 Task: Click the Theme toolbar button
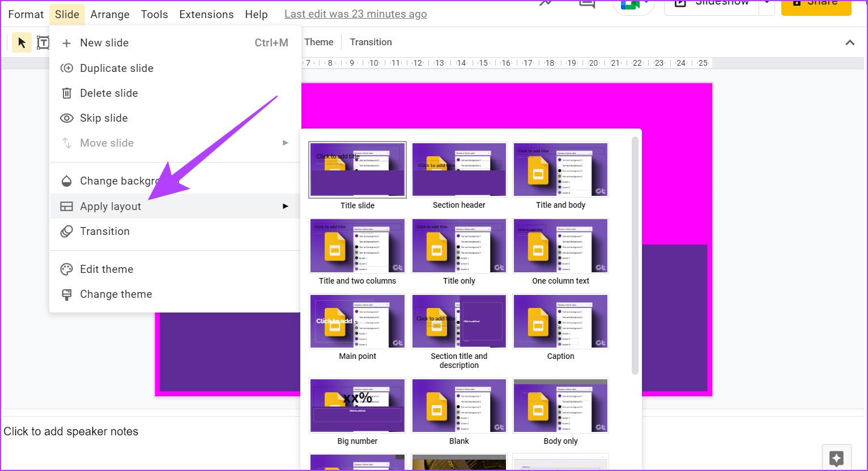318,42
